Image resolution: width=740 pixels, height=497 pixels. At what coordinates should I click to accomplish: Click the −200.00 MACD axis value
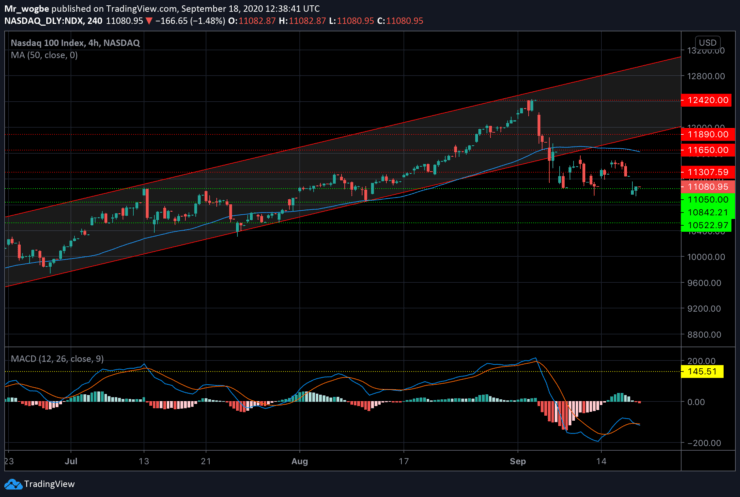pyautogui.click(x=704, y=443)
